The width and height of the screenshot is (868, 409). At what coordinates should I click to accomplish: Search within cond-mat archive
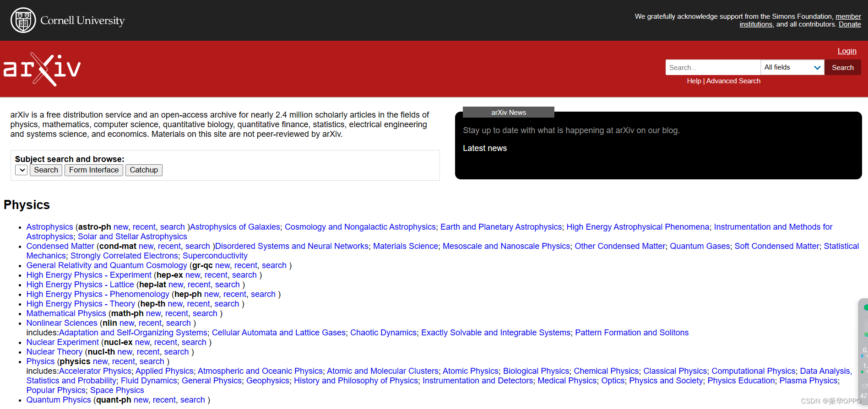tap(197, 246)
